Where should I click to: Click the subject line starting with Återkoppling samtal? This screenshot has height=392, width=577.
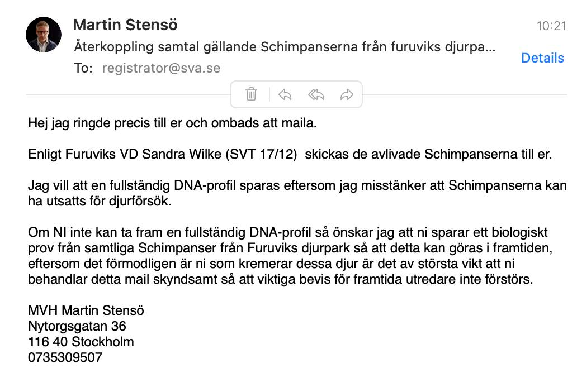point(285,47)
